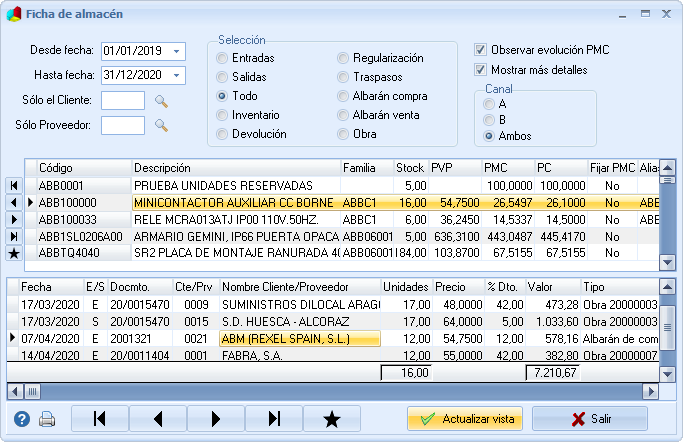Click the horizontal scrollbar right arrow

(x=651, y=391)
